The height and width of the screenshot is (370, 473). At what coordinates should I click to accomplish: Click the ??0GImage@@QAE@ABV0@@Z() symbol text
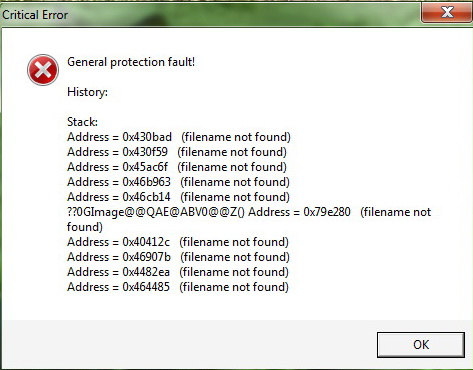tap(156, 212)
